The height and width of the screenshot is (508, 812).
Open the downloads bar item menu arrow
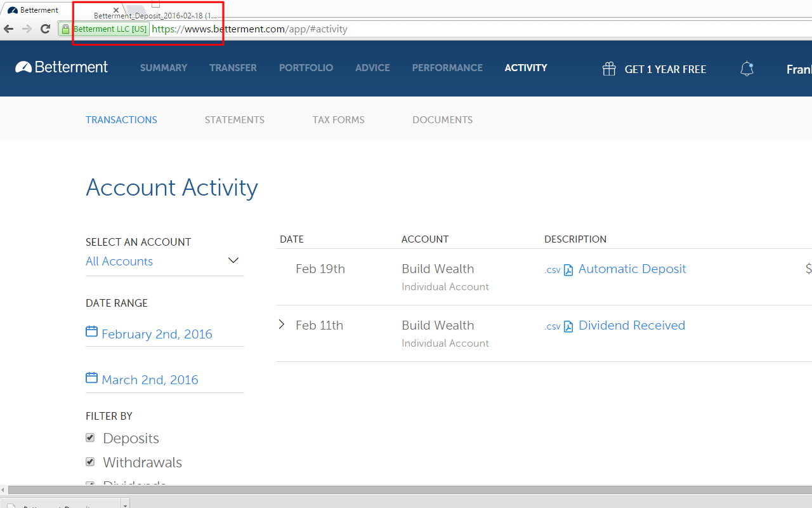(126, 504)
